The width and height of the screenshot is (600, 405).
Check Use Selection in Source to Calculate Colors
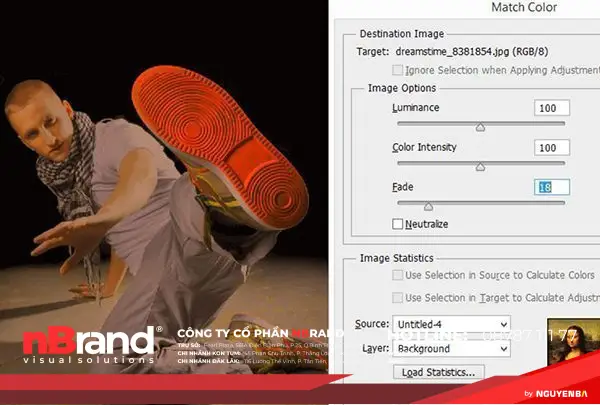(x=398, y=275)
